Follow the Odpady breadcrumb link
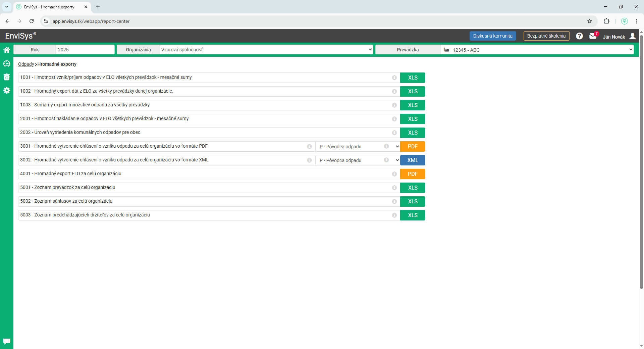Image resolution: width=644 pixels, height=349 pixels. pos(26,64)
